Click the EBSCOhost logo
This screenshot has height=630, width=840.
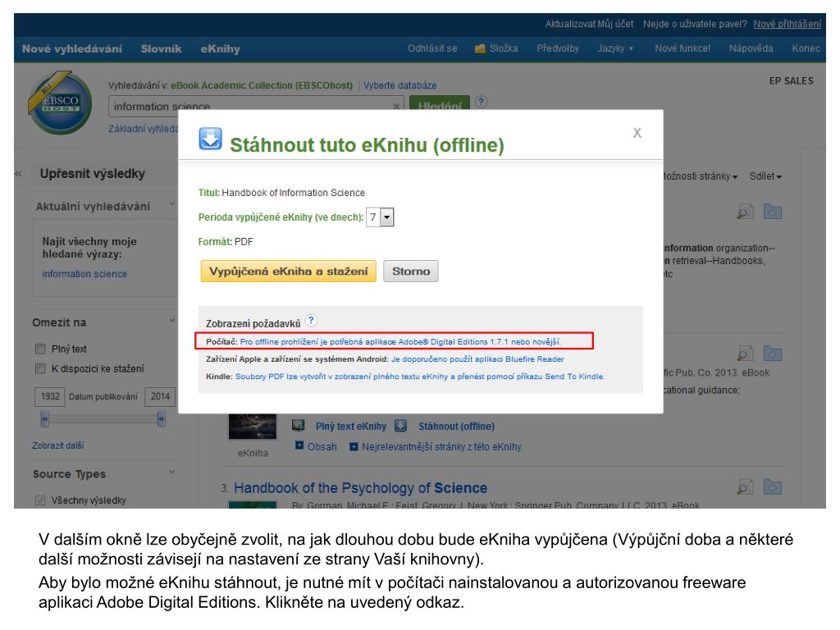61,103
